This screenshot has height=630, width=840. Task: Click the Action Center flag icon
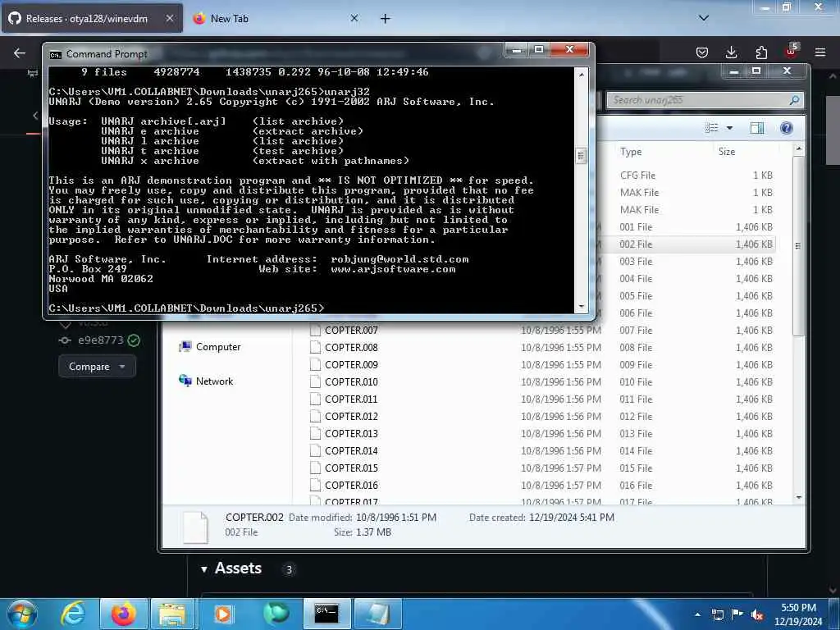click(737, 614)
